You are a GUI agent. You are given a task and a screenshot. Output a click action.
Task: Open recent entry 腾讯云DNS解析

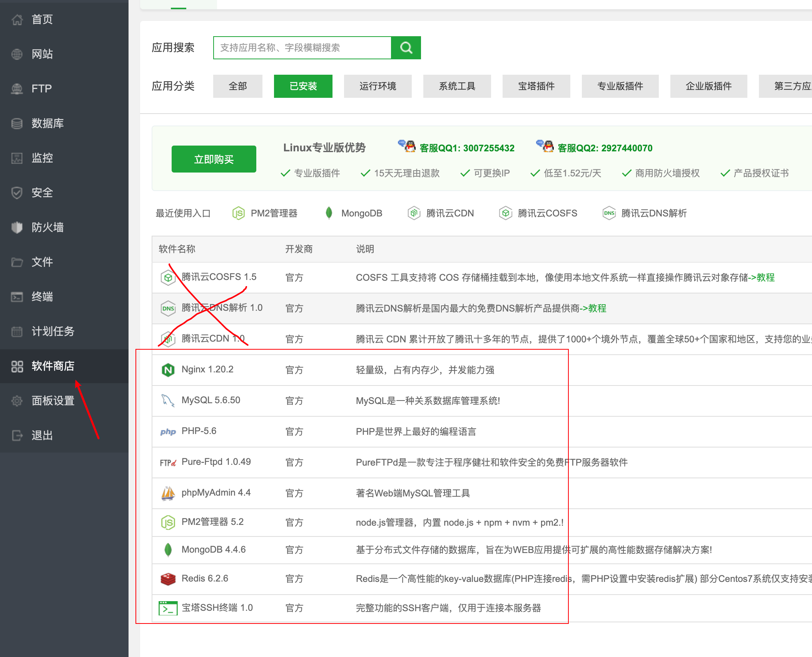click(x=645, y=213)
